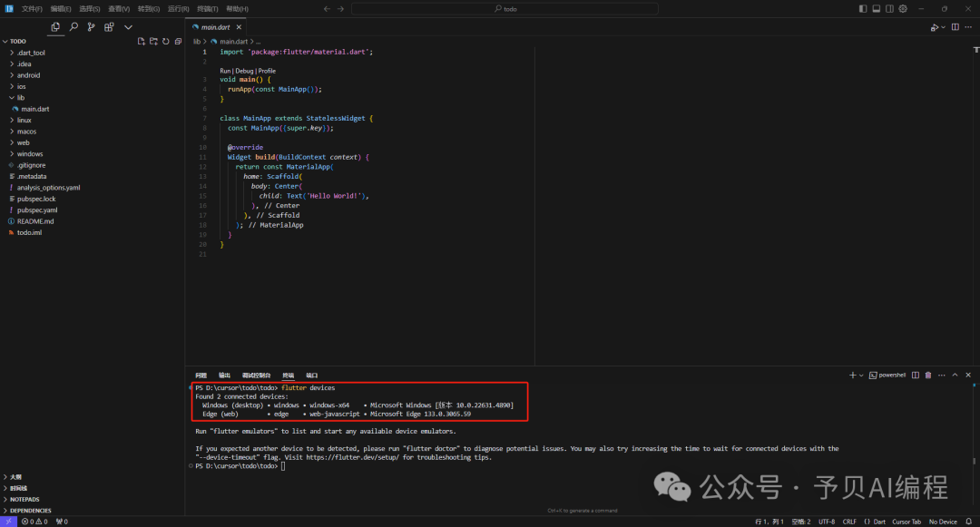
Task: Open Cursor settings gear icon
Action: (903, 9)
